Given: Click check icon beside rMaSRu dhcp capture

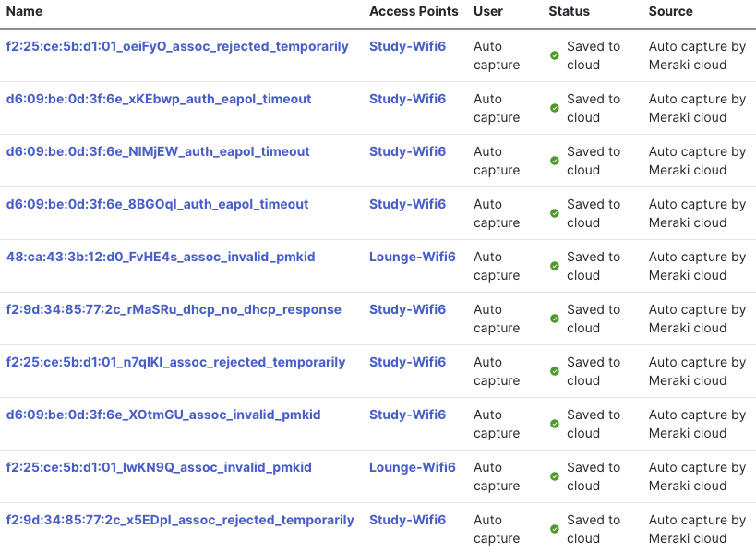Looking at the screenshot, I should (555, 319).
